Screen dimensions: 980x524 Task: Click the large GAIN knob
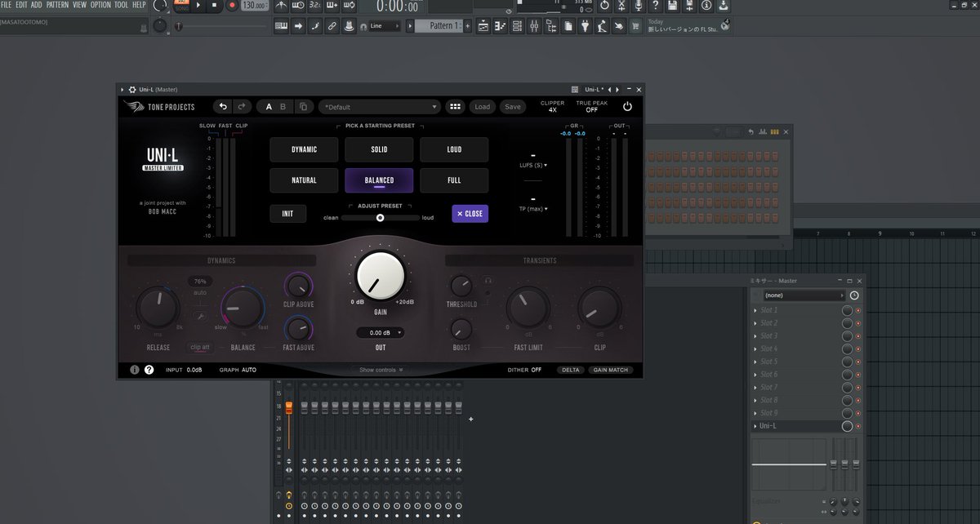click(381, 275)
